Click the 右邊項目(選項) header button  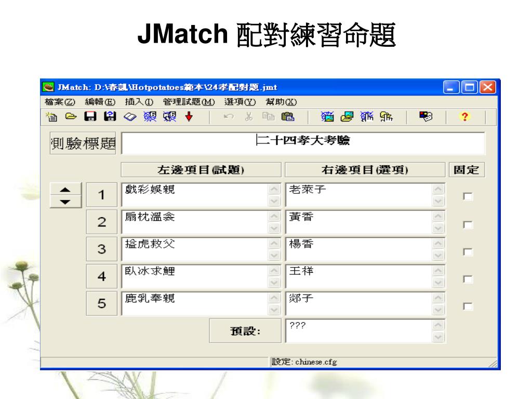tap(365, 170)
